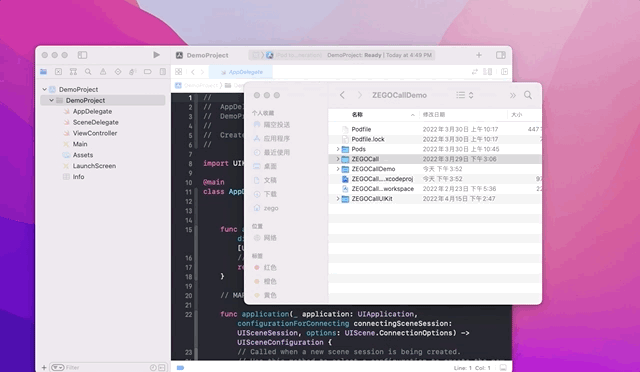The image size is (640, 372).
Task: Open the Test navigator diamond icon
Action: pos(118,72)
